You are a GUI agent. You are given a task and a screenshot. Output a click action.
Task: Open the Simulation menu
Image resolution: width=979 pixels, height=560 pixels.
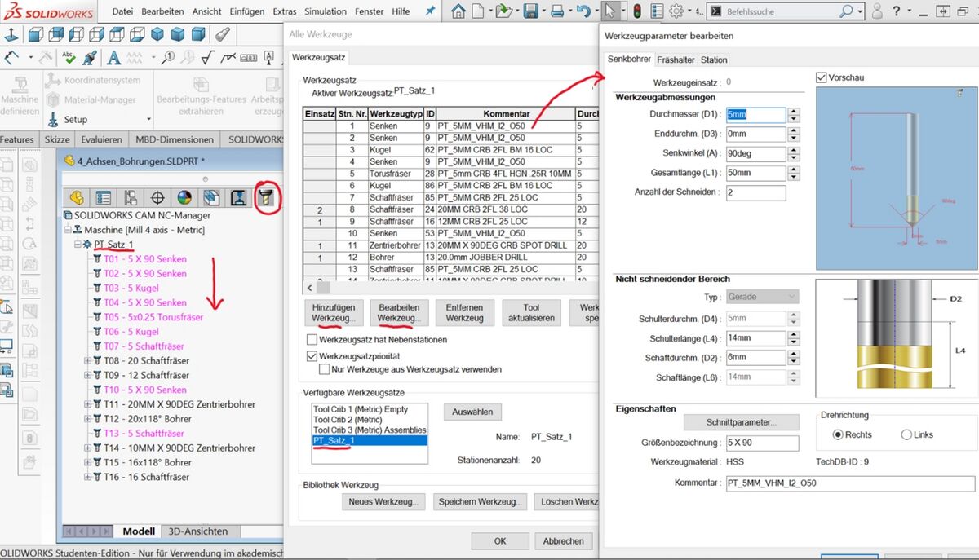click(x=326, y=11)
